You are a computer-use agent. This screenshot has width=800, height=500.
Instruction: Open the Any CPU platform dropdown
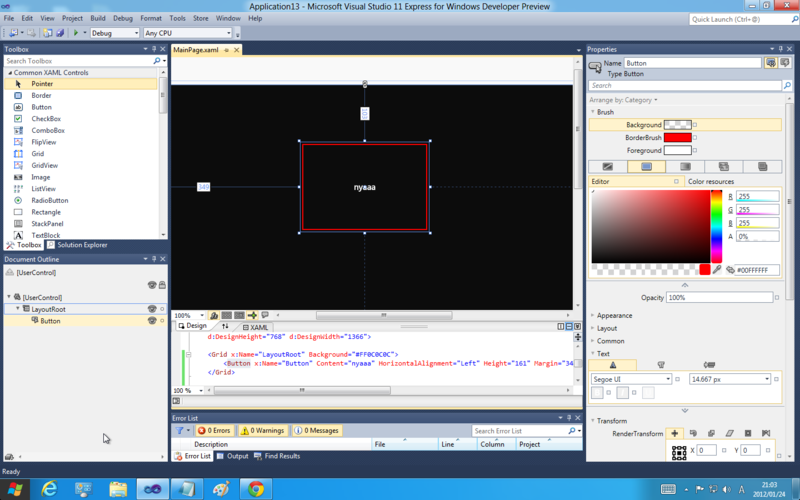click(187, 33)
